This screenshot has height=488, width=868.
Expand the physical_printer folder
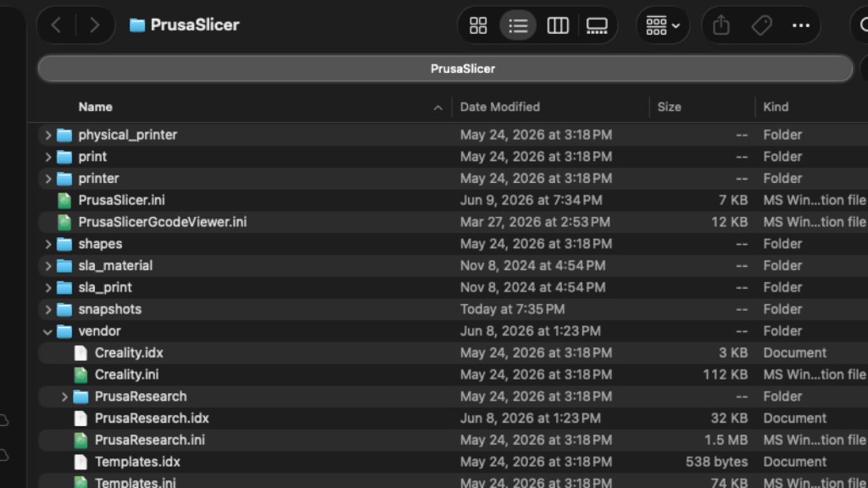coord(47,135)
